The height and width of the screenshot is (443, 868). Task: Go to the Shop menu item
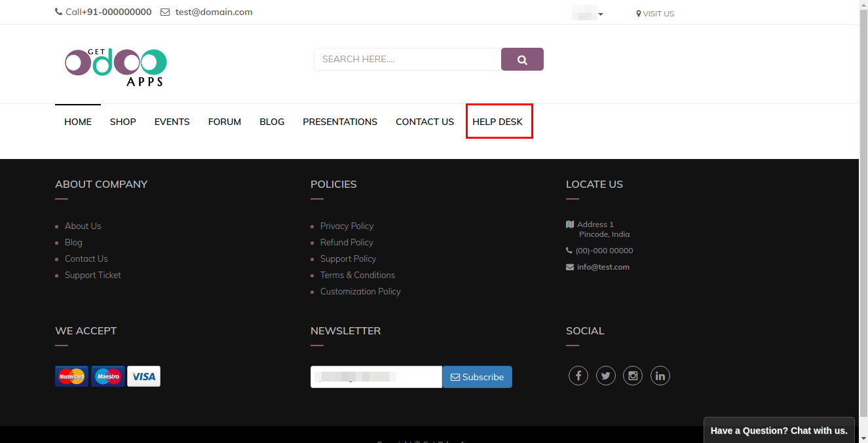tap(123, 122)
